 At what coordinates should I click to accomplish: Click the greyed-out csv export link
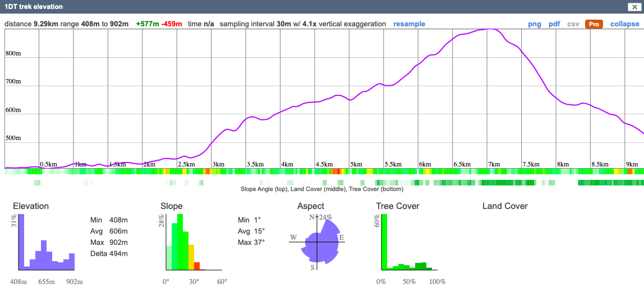(573, 24)
